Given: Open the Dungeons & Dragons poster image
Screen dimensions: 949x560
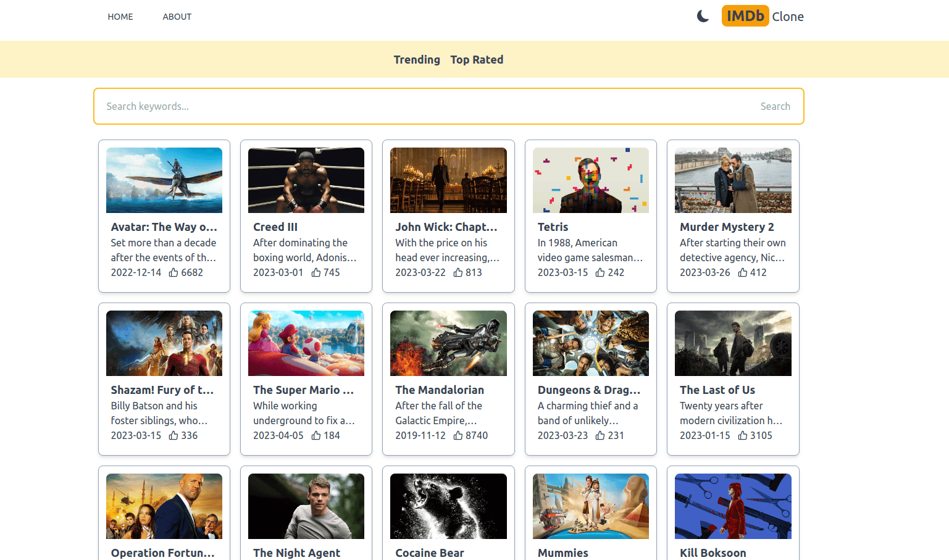Looking at the screenshot, I should click(591, 343).
